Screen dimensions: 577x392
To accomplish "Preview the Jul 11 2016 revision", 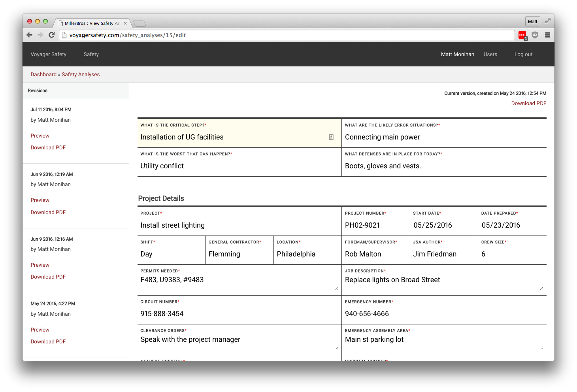I will click(x=40, y=136).
